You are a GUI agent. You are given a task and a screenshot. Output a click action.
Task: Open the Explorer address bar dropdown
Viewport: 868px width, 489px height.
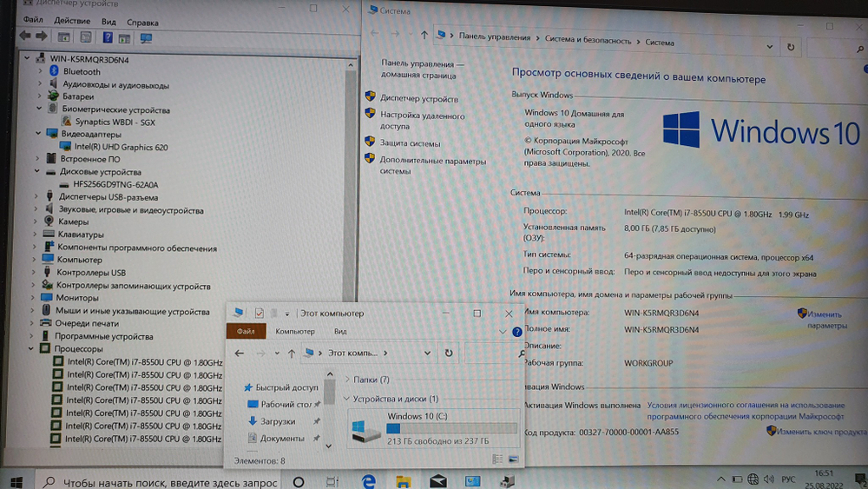pos(427,353)
